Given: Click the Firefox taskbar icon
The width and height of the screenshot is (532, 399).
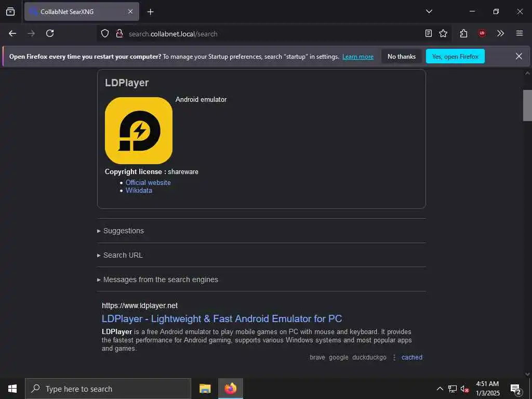Looking at the screenshot, I should point(230,389).
